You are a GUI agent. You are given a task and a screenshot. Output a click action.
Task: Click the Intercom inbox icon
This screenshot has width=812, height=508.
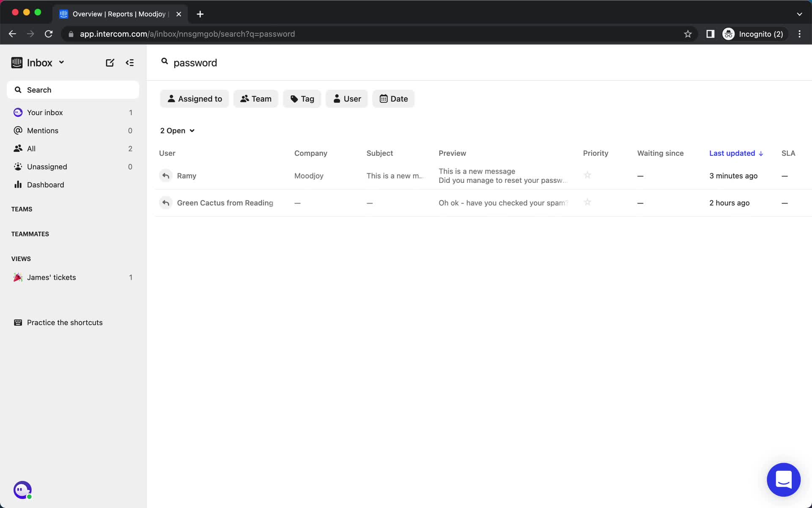[x=16, y=62]
